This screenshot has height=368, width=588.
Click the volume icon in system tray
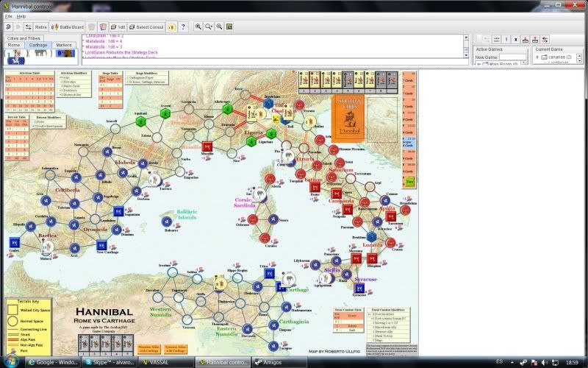[545, 362]
